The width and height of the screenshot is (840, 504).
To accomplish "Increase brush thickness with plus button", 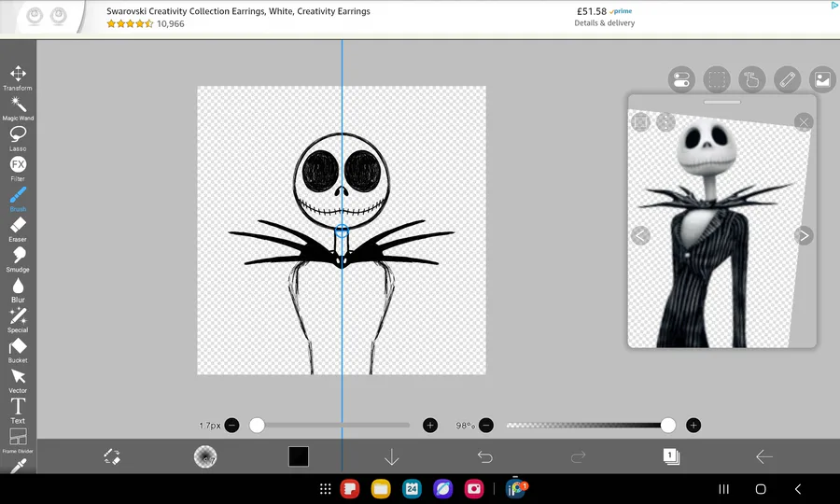I will click(x=430, y=426).
